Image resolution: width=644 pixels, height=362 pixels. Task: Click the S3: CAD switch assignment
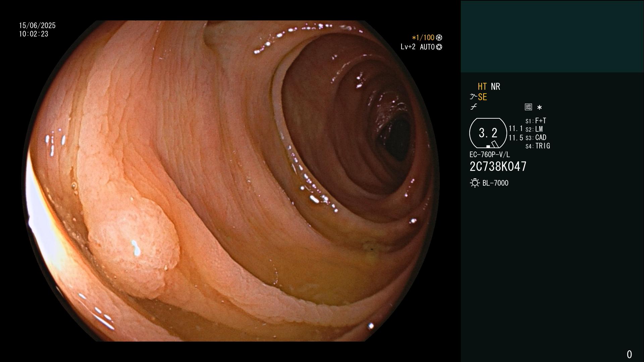536,137
